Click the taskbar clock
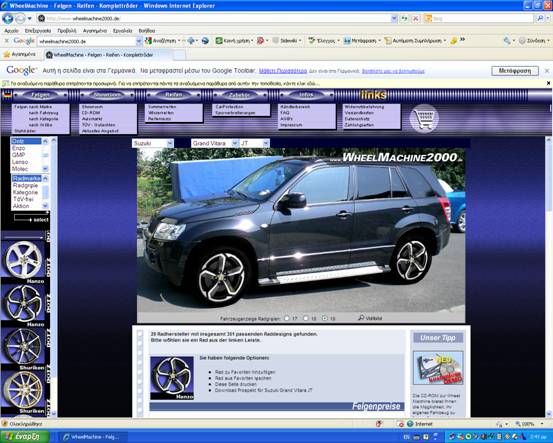The width and height of the screenshot is (553, 443). (538, 437)
